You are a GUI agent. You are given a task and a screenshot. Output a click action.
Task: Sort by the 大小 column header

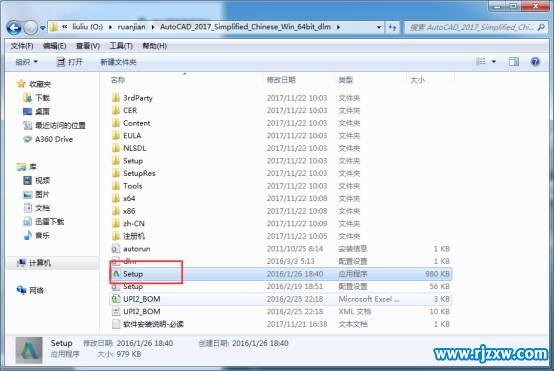point(417,80)
